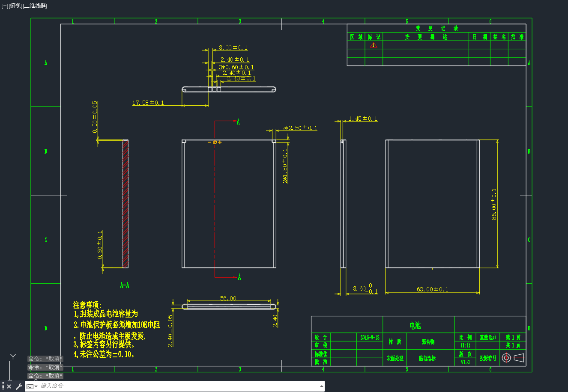568x392 pixels.
Task: Close the command line window
Action: [x=9, y=386]
